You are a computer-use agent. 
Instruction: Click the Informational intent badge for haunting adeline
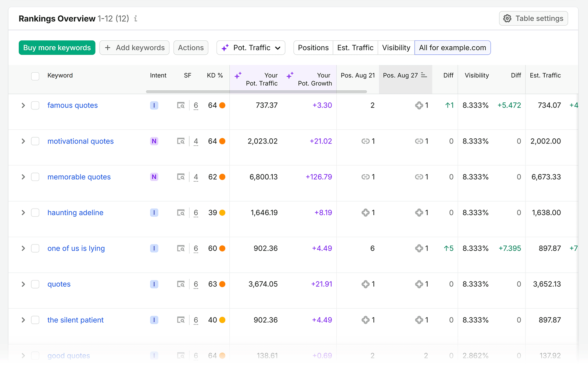154,213
